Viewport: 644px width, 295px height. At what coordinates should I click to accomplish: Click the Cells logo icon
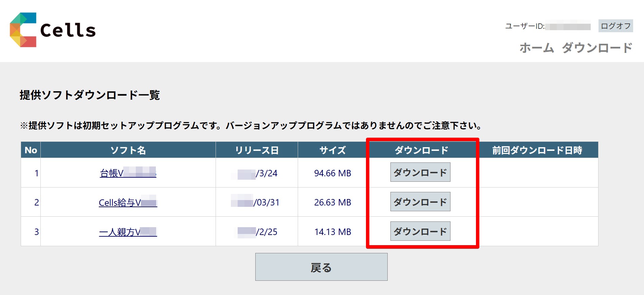coord(23,30)
